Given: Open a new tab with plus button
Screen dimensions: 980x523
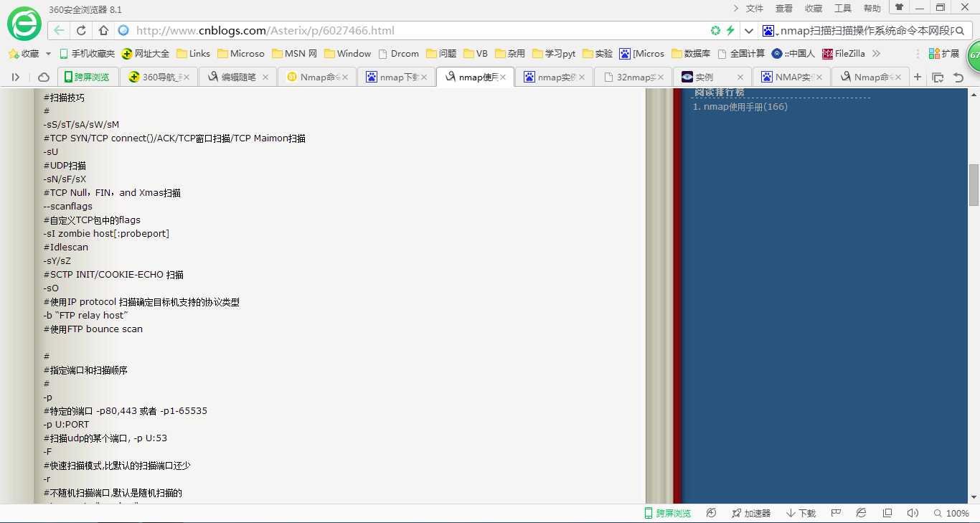Looking at the screenshot, I should pyautogui.click(x=918, y=77).
